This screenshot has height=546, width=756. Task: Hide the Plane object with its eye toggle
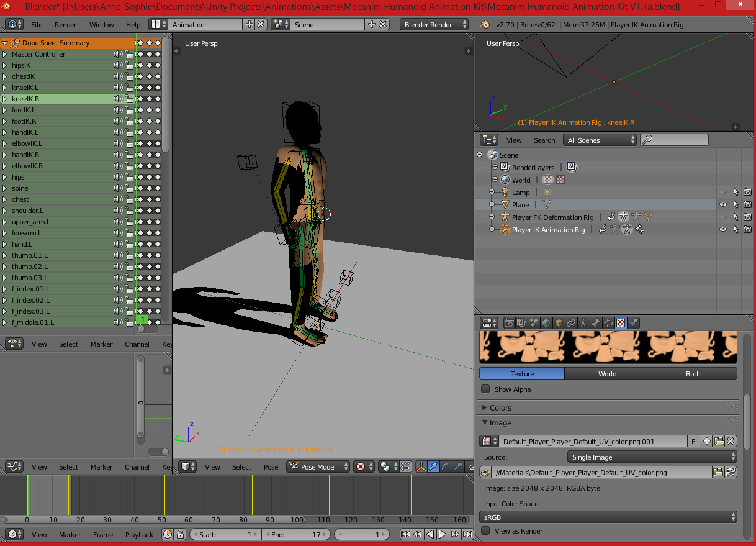click(722, 204)
